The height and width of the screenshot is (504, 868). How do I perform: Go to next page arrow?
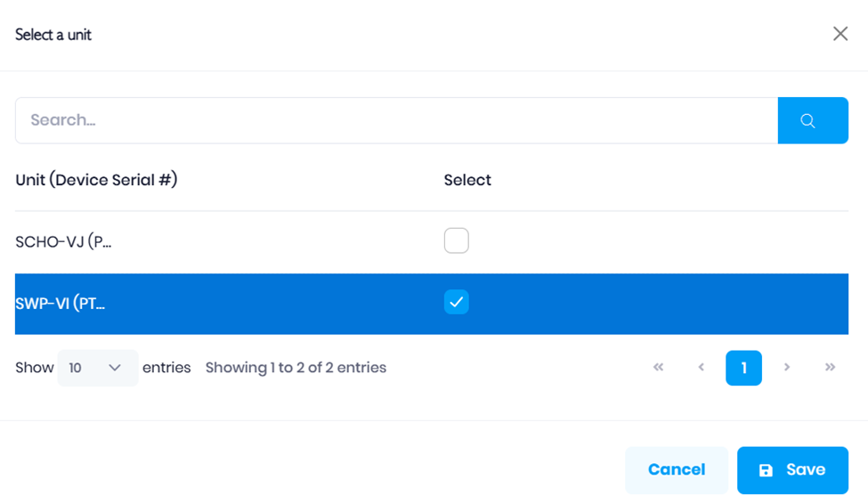point(787,367)
